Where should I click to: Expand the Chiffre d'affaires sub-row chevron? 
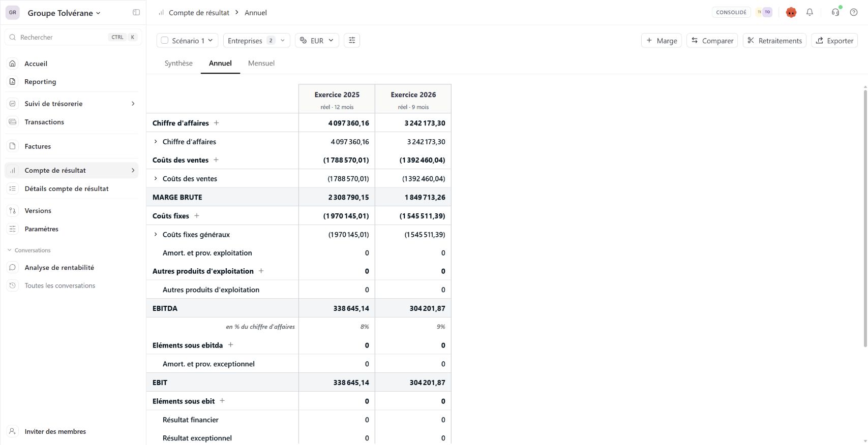point(156,142)
